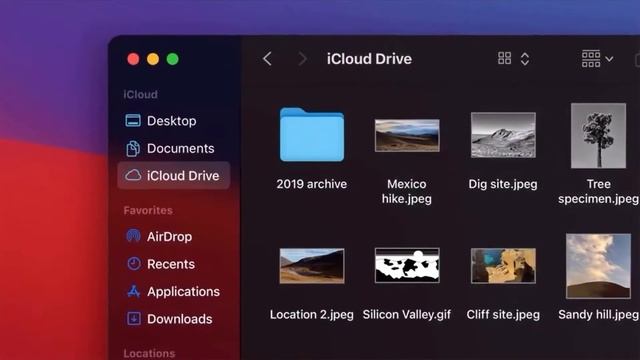Click the iCloud Drive window title

pos(369,59)
